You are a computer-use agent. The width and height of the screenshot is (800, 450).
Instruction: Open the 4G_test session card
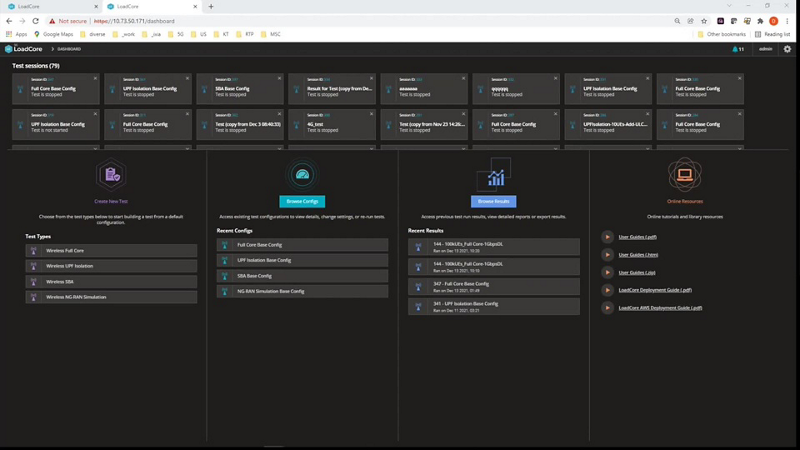click(332, 124)
